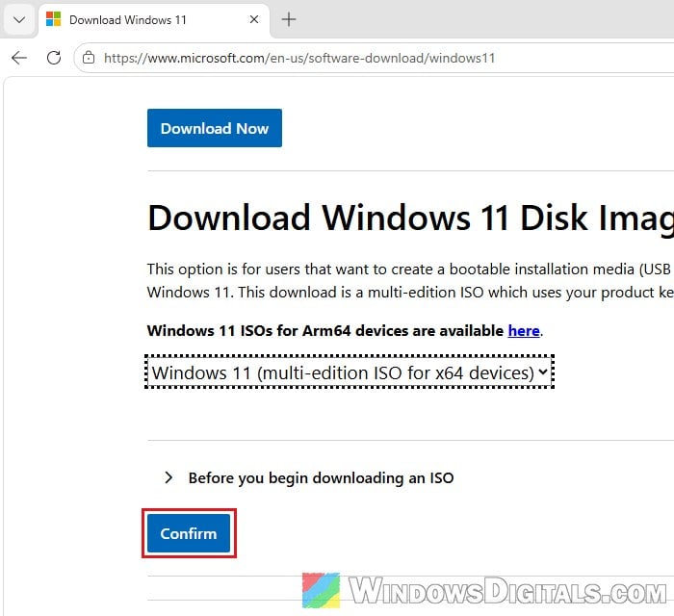
Task: Open the tab search dropdown arrow
Action: [x=19, y=20]
